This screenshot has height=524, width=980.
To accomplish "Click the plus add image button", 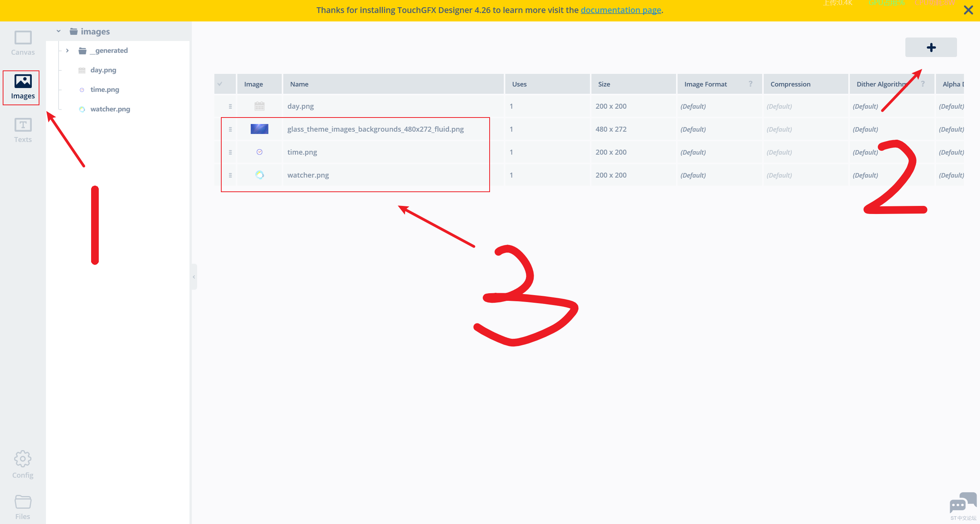I will [931, 47].
